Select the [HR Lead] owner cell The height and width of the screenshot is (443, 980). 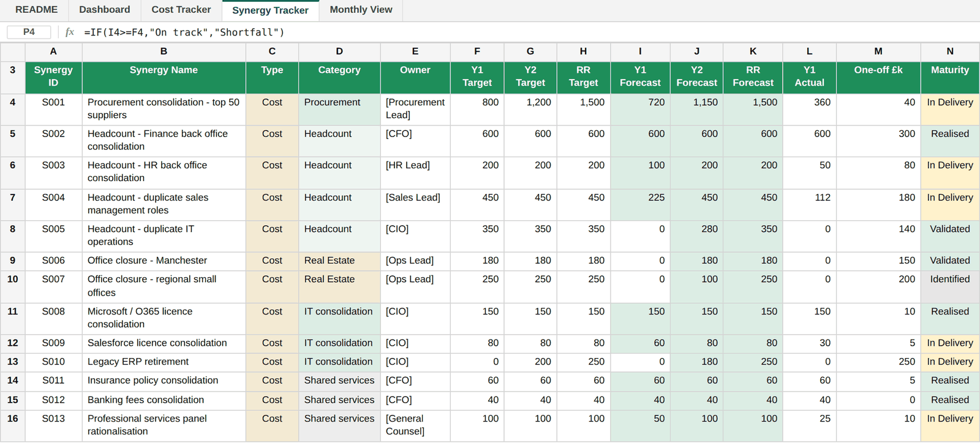coord(415,173)
